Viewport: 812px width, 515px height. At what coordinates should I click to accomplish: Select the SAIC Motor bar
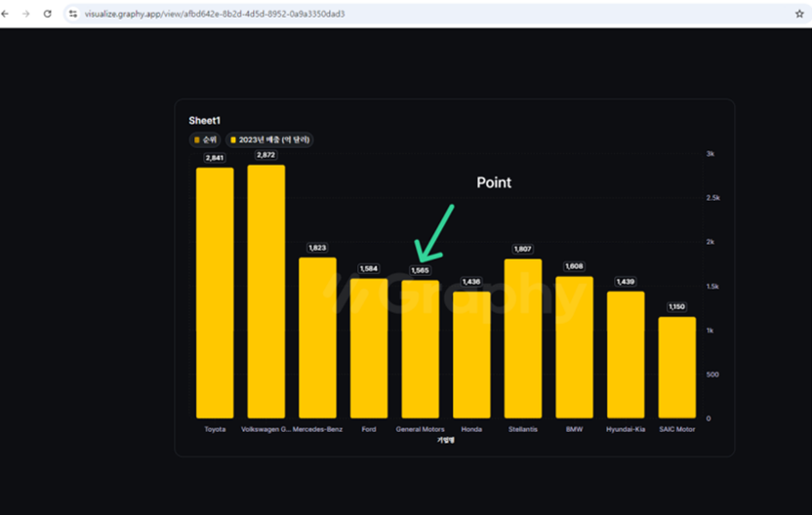click(677, 368)
